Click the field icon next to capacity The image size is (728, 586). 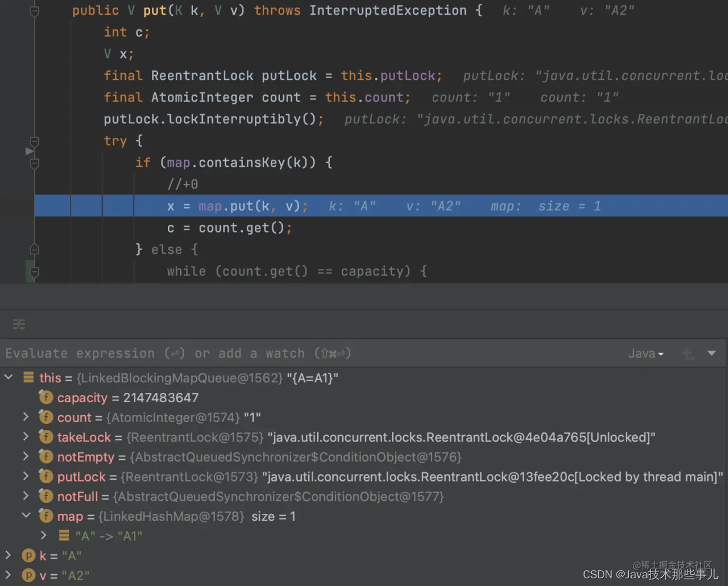[x=46, y=398]
